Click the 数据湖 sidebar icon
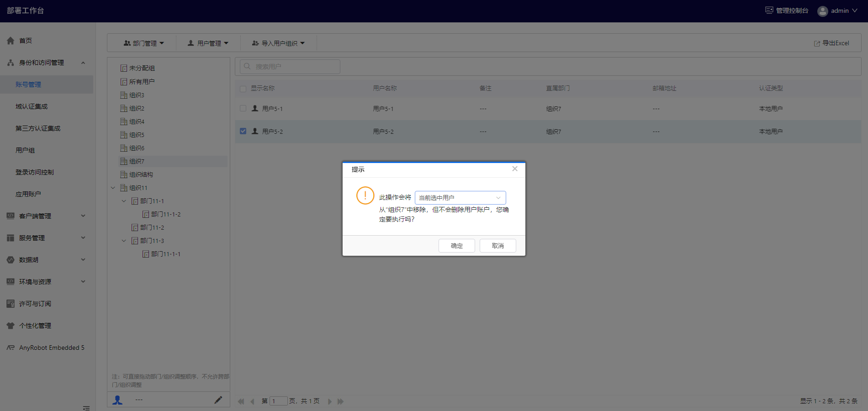The height and width of the screenshot is (411, 868). 11,260
